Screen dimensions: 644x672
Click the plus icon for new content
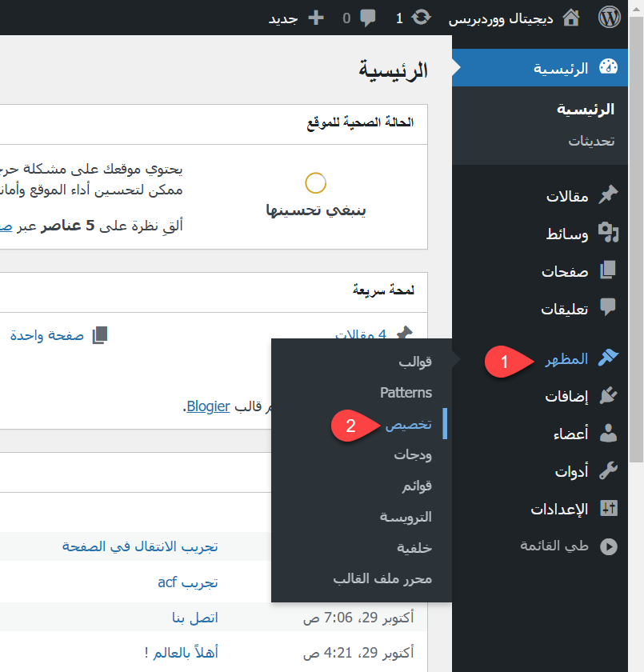pos(316,18)
